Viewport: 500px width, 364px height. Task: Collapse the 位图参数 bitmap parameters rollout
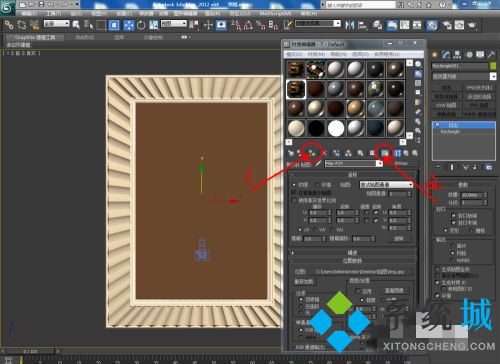tap(353, 260)
